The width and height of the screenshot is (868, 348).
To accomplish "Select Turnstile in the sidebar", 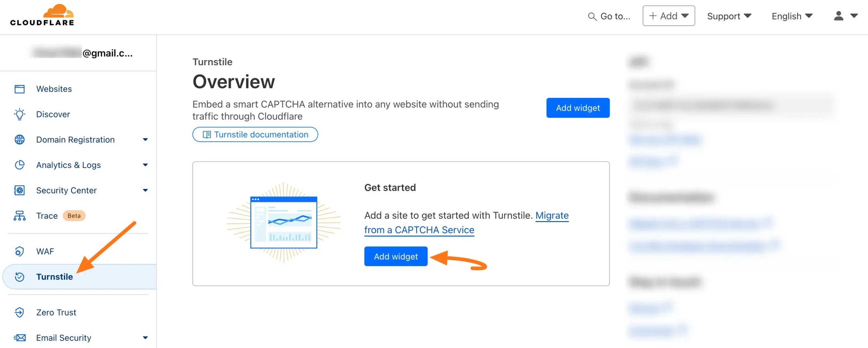I will [54, 277].
